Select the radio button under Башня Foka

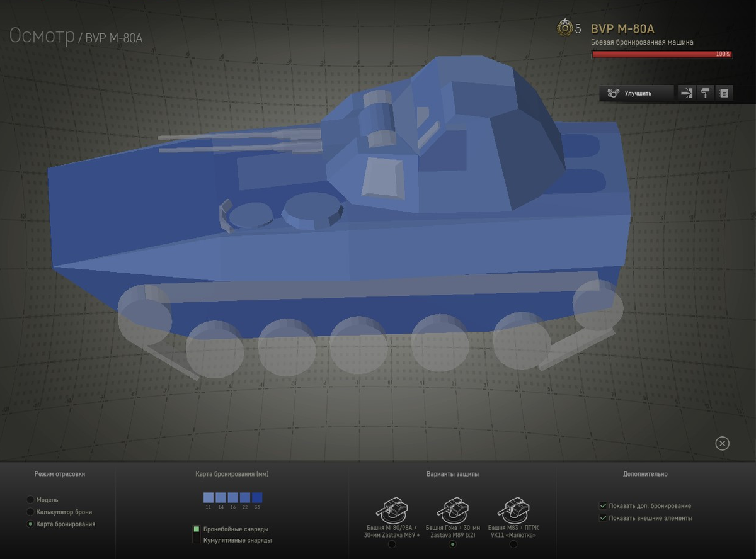click(x=452, y=545)
